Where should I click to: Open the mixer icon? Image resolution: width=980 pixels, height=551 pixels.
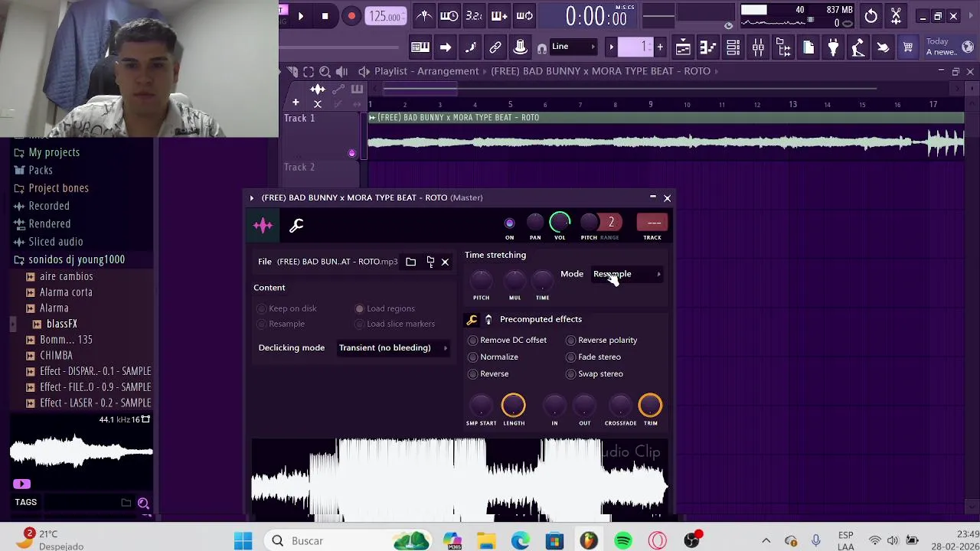(758, 47)
